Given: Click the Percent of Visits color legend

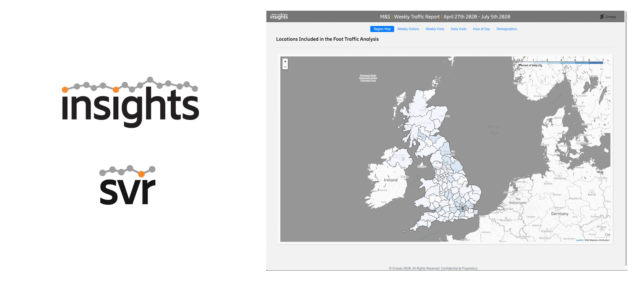Looking at the screenshot, I should (x=561, y=63).
